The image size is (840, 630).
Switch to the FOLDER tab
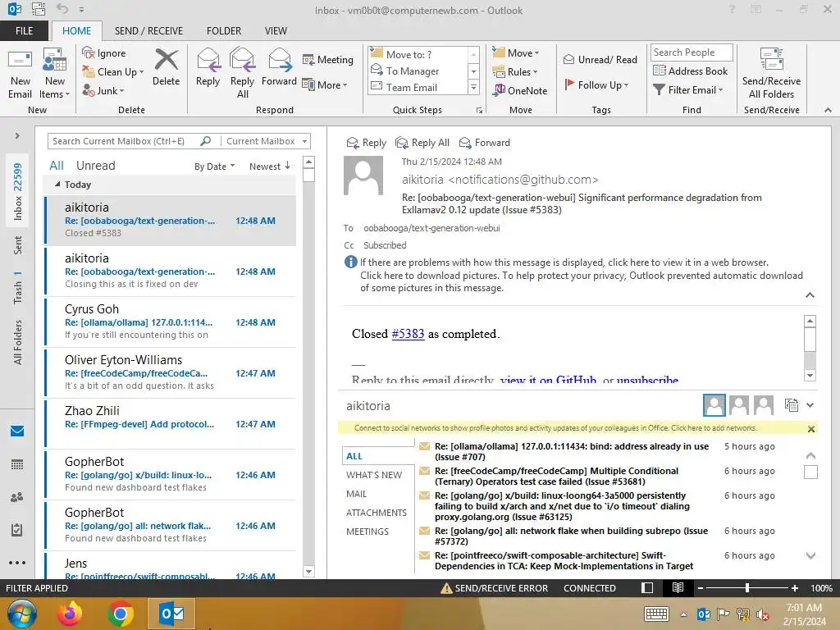pyautogui.click(x=224, y=31)
